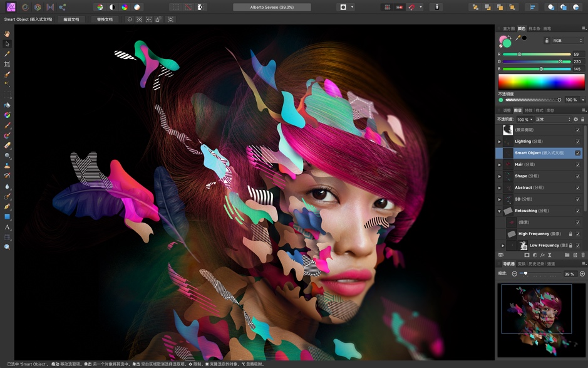Select the Move tool in the left toolbar
588x368 pixels.
click(x=8, y=43)
